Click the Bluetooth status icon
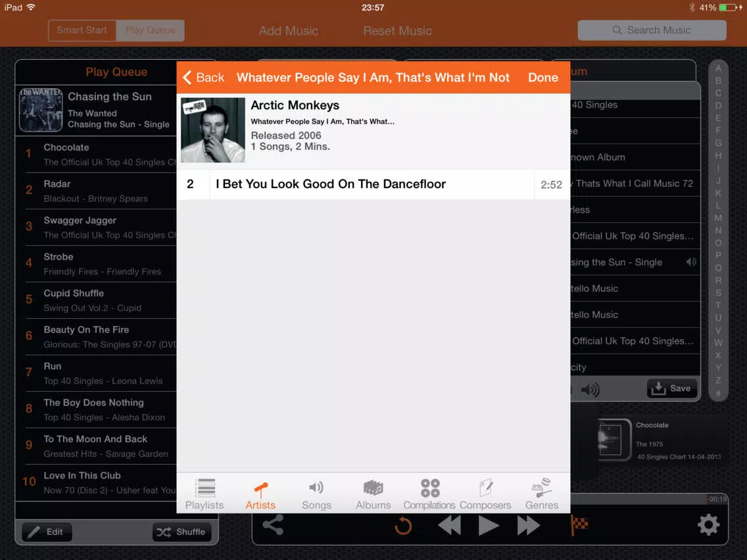The height and width of the screenshot is (560, 747). pos(692,8)
